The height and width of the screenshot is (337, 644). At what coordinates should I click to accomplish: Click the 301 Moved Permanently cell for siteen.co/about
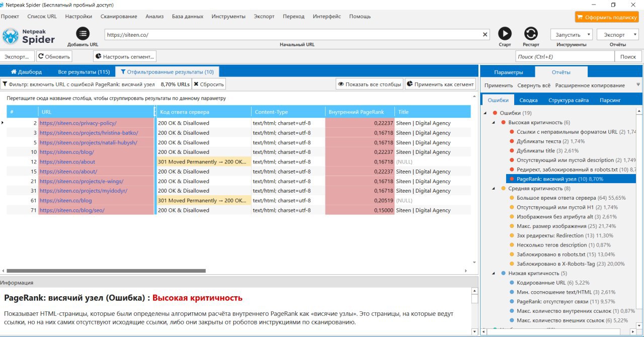coord(204,162)
